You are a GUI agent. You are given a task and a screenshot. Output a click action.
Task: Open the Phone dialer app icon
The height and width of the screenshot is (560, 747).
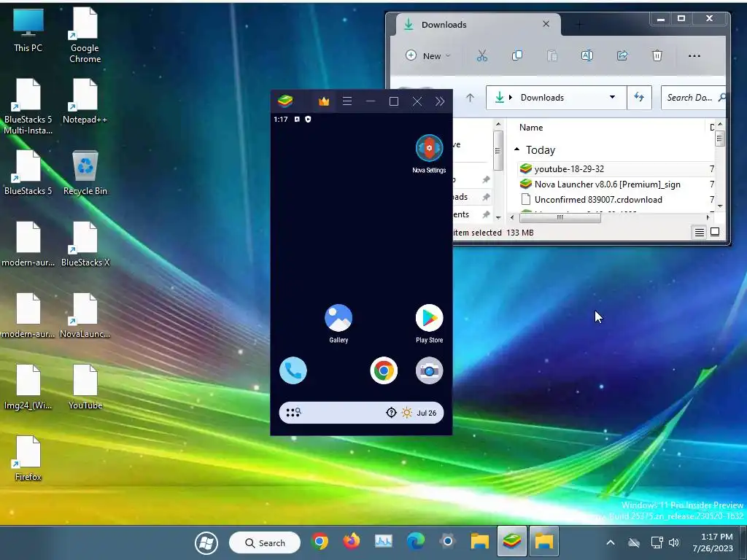click(x=293, y=370)
